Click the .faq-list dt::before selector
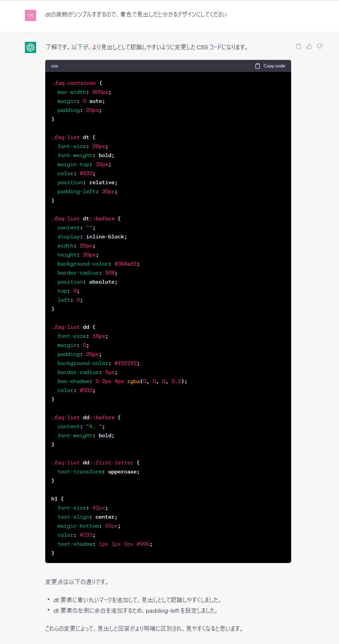 (x=86, y=218)
